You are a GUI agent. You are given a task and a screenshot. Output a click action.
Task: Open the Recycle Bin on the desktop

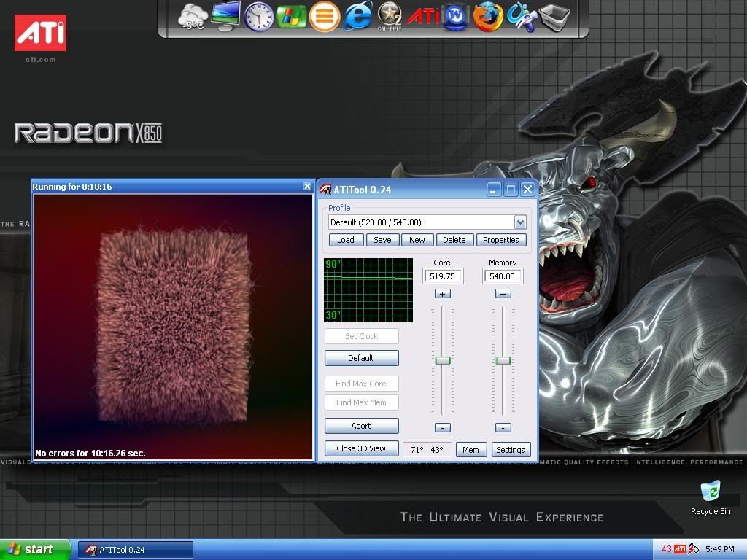(710, 491)
